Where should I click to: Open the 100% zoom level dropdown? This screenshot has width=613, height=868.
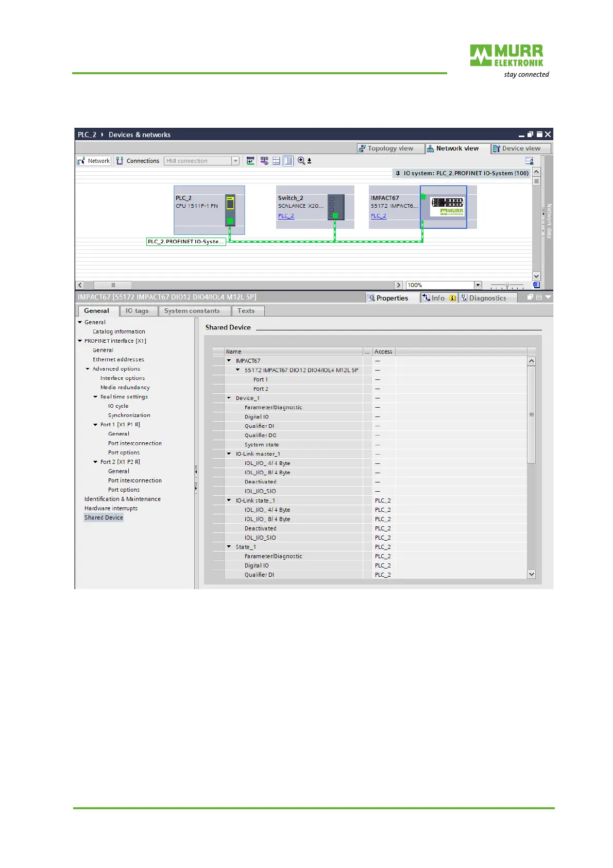coord(478,285)
